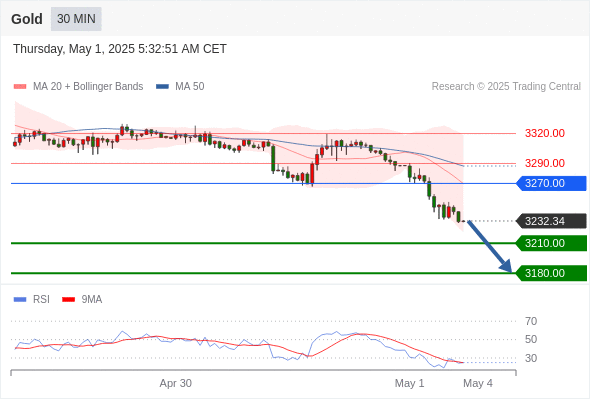The width and height of the screenshot is (590, 400).
Task: Select the green 3210.00 support tag
Action: (x=551, y=243)
